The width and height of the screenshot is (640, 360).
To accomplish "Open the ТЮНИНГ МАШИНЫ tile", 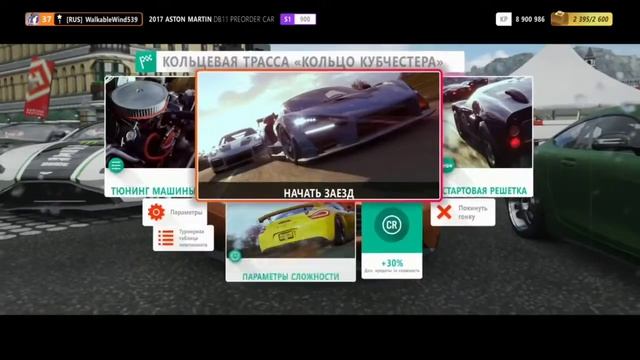I will click(151, 136).
